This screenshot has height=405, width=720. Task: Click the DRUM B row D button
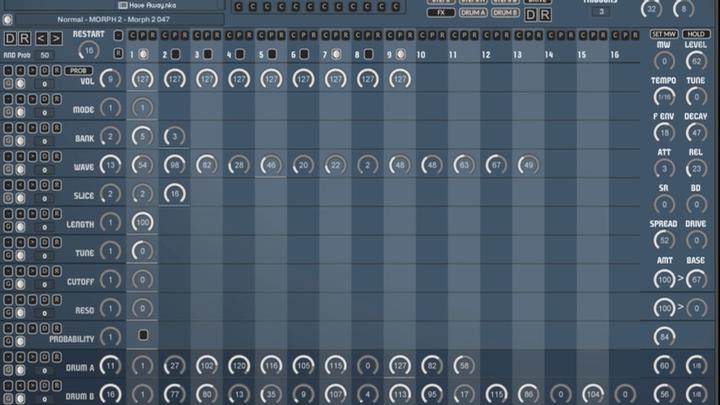[x=45, y=385]
